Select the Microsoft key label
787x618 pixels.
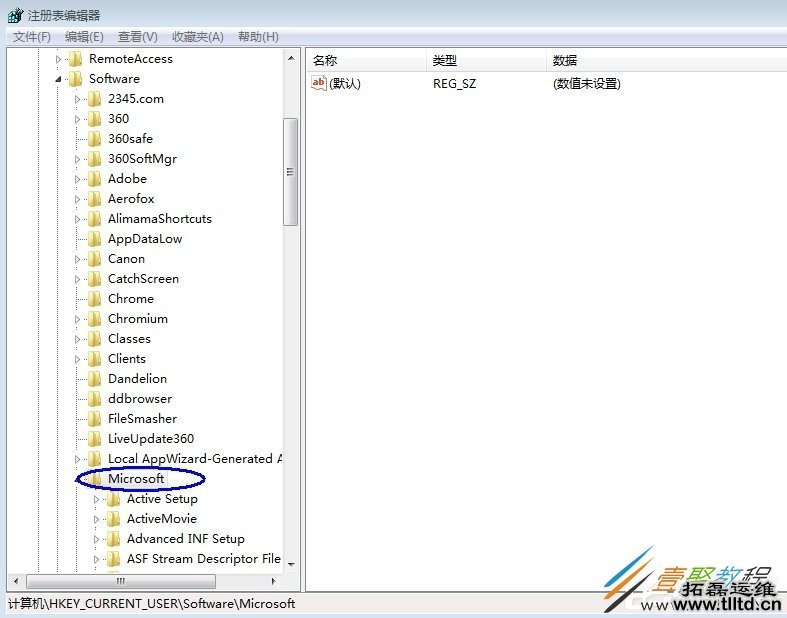coord(136,479)
